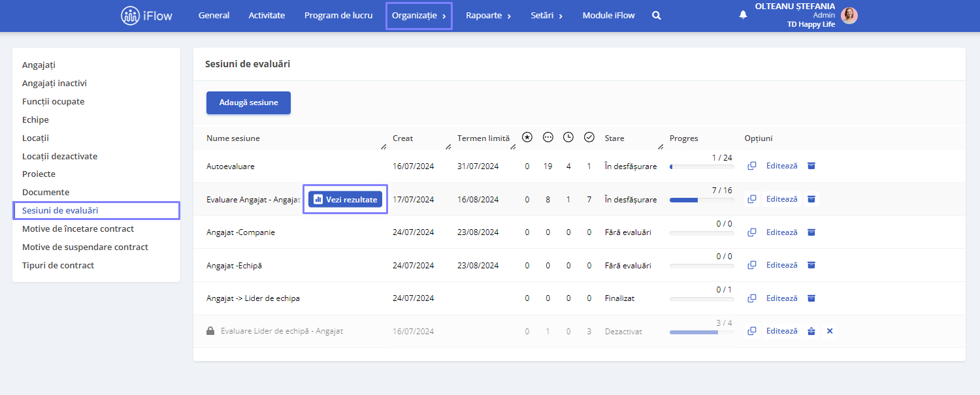Expand the Organizație menu
Image resolution: width=980 pixels, height=395 pixels.
pos(419,16)
